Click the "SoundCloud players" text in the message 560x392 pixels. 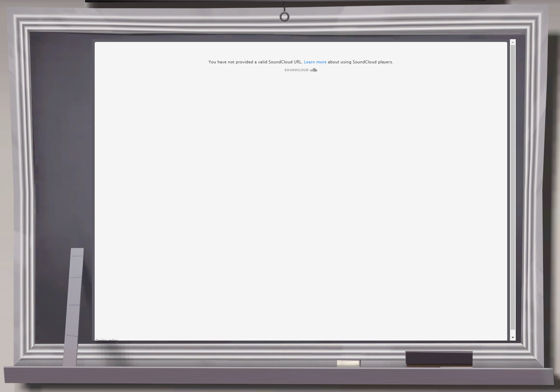[372, 62]
